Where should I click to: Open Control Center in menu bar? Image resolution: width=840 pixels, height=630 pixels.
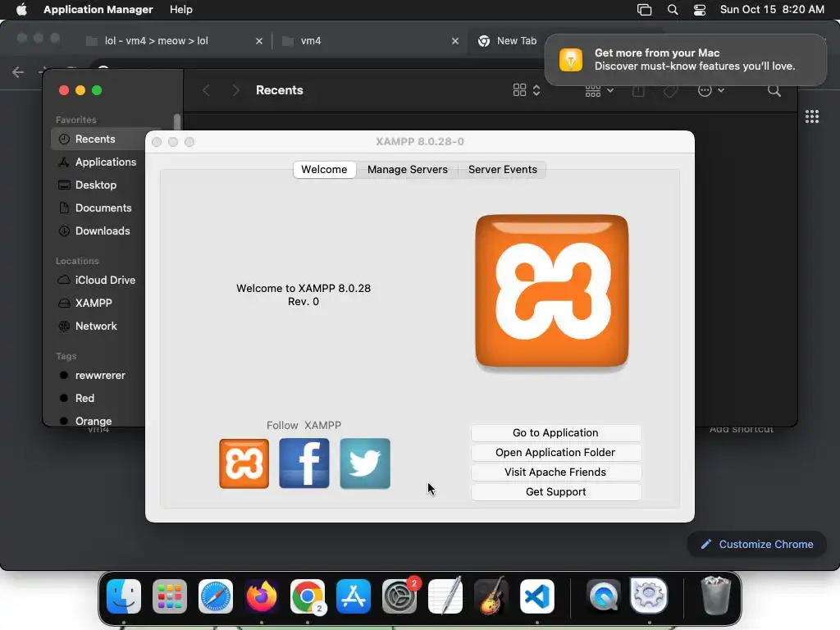click(700, 10)
